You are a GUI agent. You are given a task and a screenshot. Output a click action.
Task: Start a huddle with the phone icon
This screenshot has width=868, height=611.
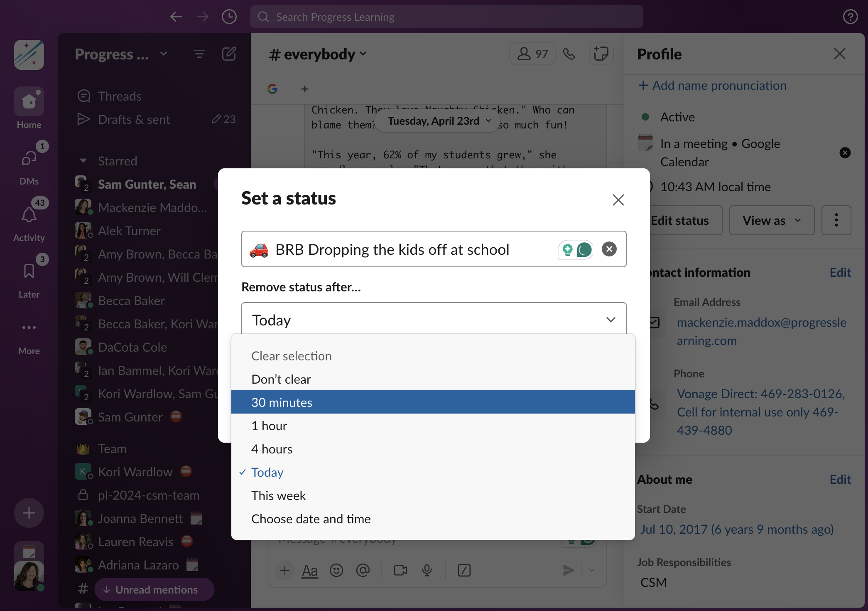[569, 54]
